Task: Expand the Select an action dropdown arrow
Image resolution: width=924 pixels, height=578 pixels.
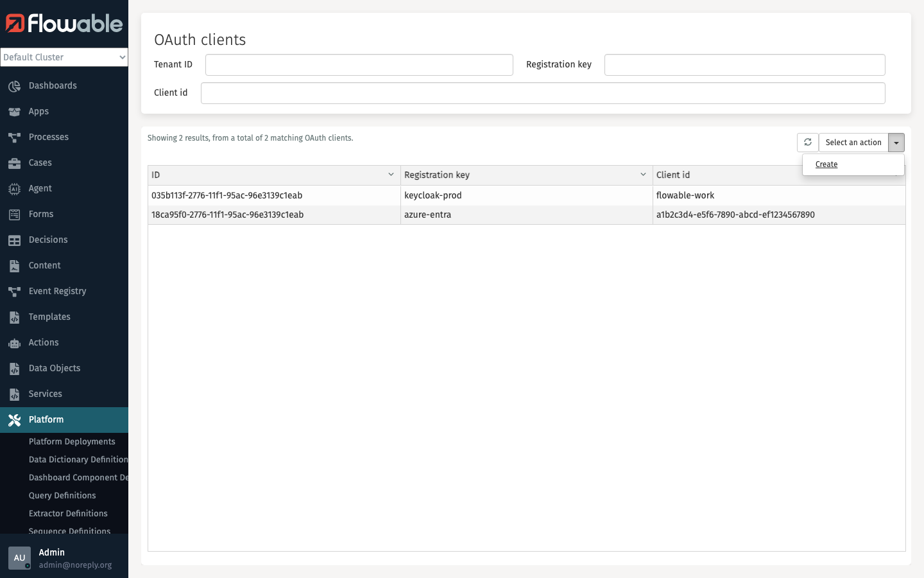Action: (896, 142)
